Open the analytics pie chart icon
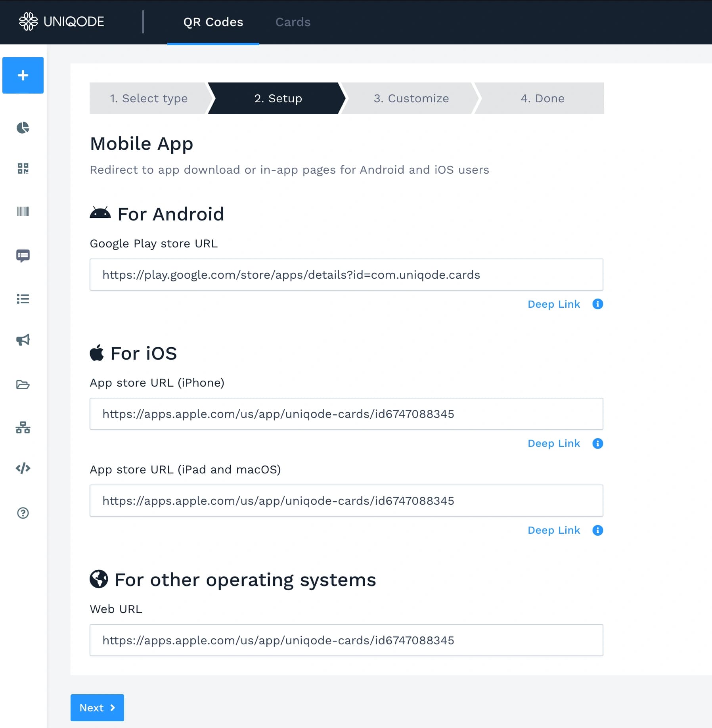 (x=23, y=128)
